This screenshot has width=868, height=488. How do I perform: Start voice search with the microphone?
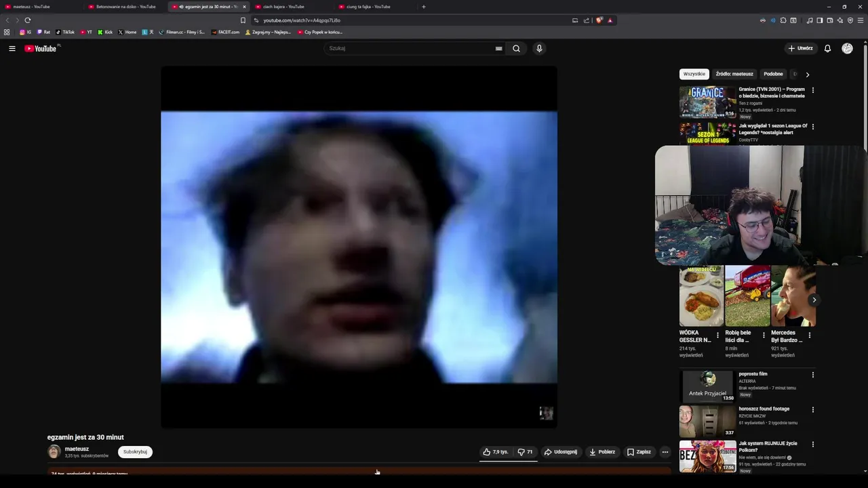(539, 48)
